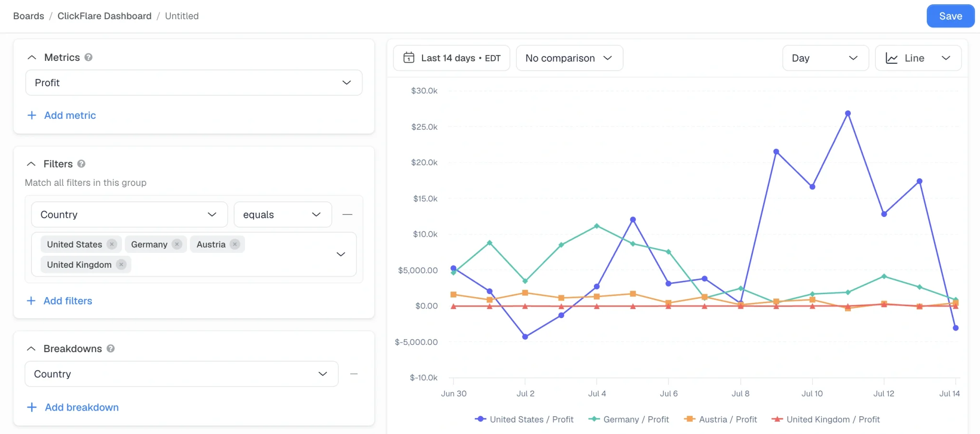Click the Filters help question-mark icon
Viewport: 980px width, 434px height.
[81, 164]
